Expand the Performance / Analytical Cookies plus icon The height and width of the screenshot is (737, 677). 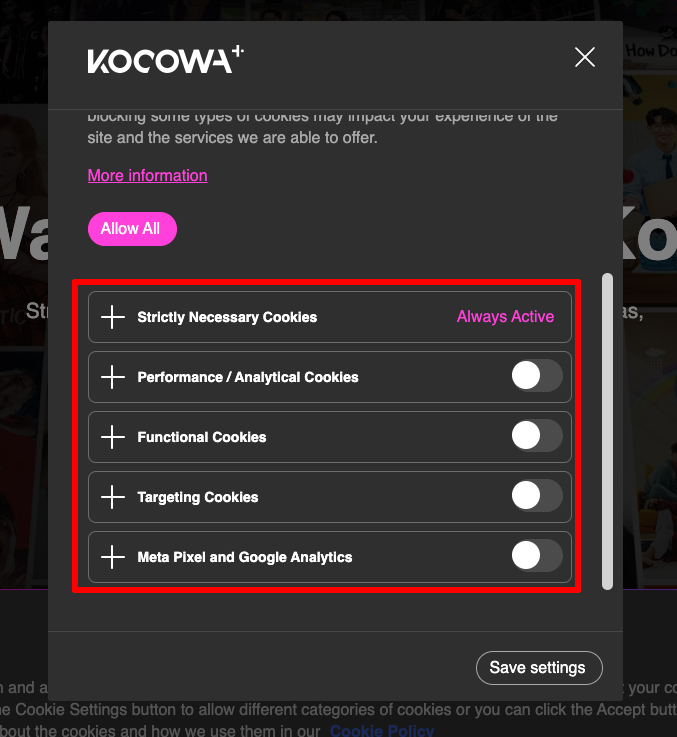tap(113, 377)
